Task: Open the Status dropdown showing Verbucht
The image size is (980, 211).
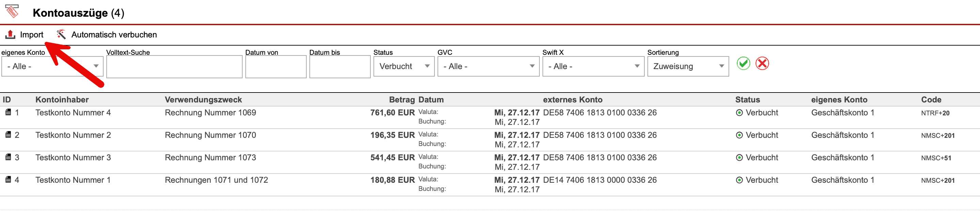Action: 404,66
